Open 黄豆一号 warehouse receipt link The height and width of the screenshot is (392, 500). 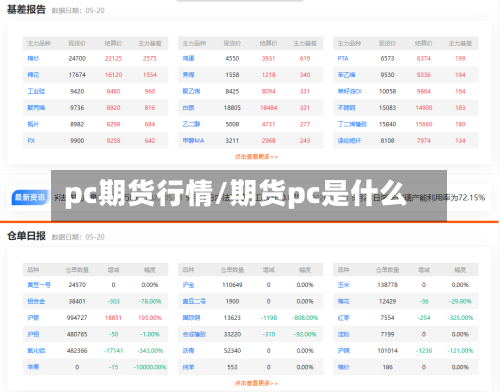(x=39, y=285)
